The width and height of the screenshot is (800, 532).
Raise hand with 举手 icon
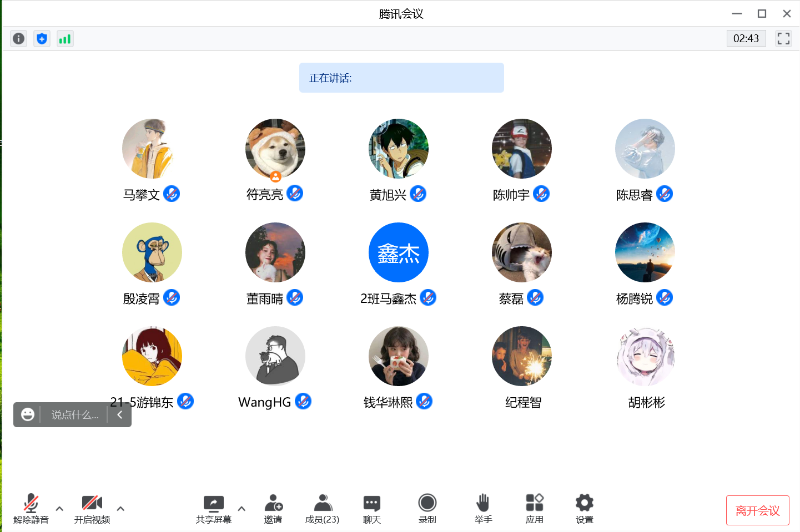tap(483, 508)
